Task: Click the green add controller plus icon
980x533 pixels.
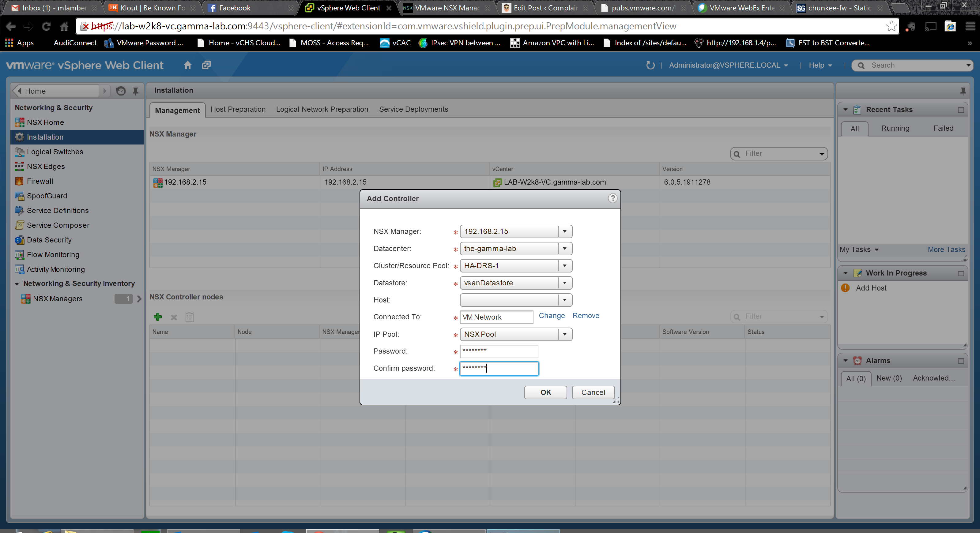Action: click(157, 317)
